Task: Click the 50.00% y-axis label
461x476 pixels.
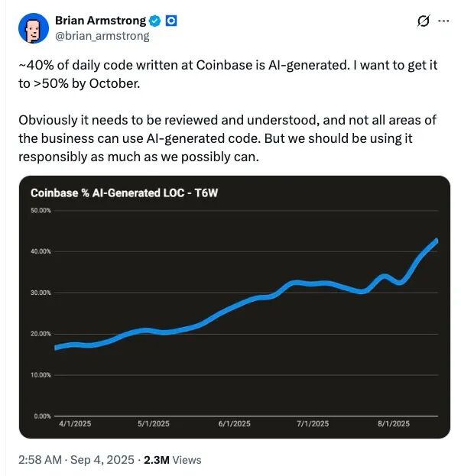Action: point(41,210)
